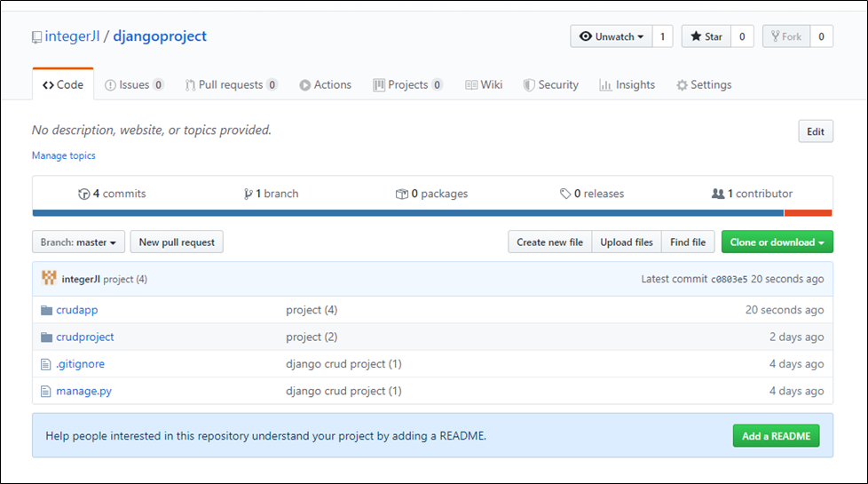This screenshot has height=484, width=868.
Task: Click the folder icon for crudproject
Action: [46, 337]
